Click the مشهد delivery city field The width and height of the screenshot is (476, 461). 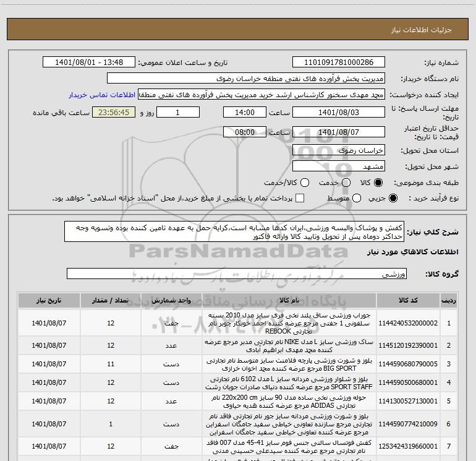point(338,166)
